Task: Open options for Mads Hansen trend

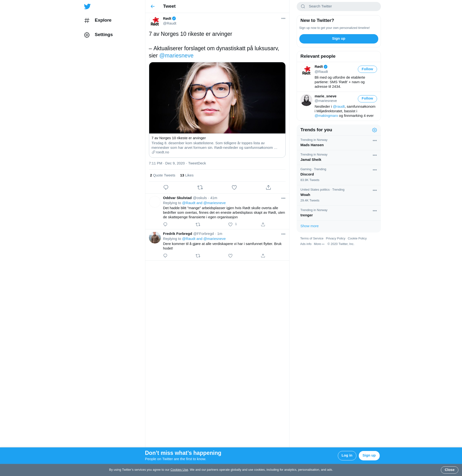Action: click(x=374, y=141)
